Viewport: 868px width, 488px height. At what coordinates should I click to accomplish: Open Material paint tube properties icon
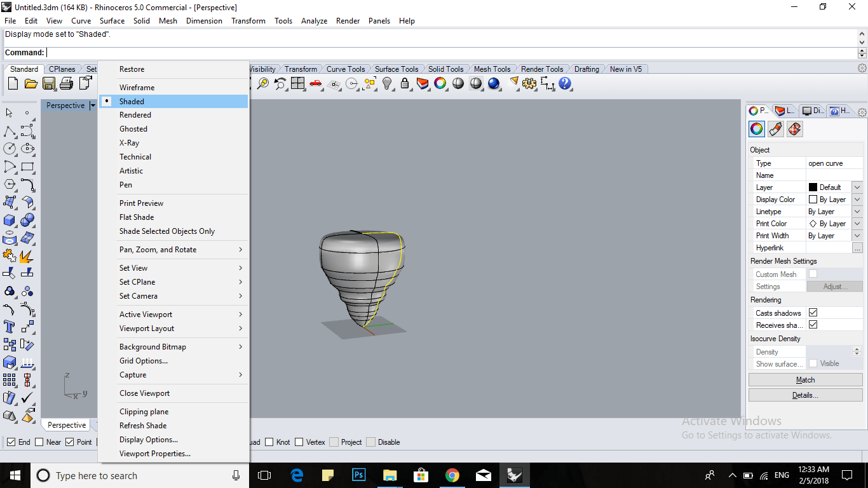(x=775, y=129)
